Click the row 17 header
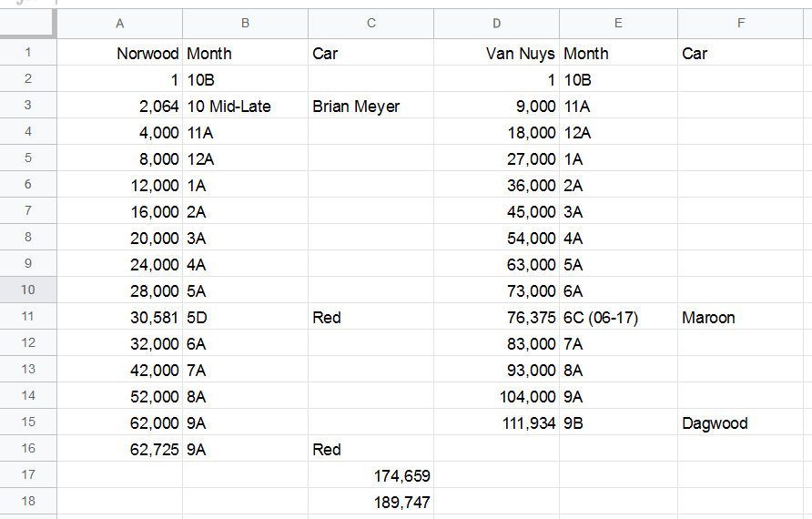This screenshot has width=812, height=519. pos(27,475)
